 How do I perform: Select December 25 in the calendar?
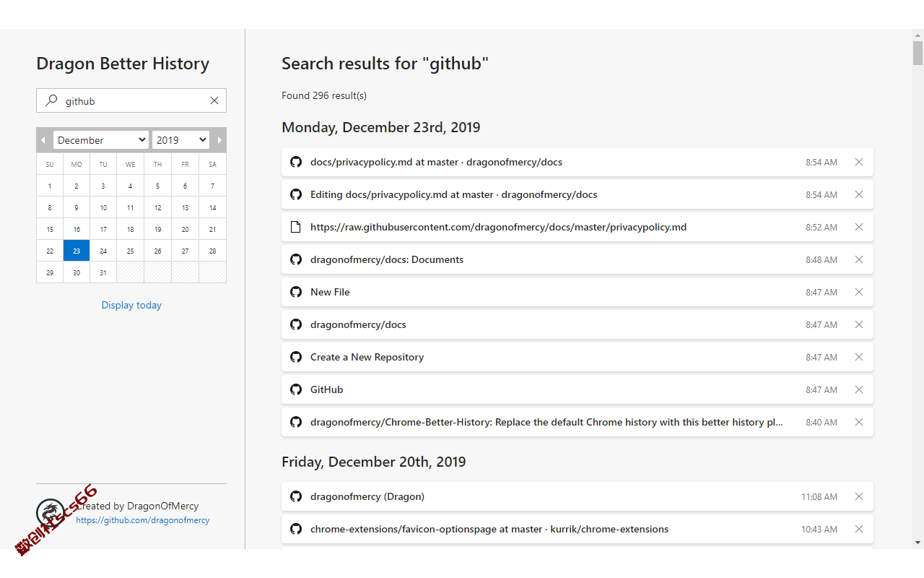(x=130, y=251)
